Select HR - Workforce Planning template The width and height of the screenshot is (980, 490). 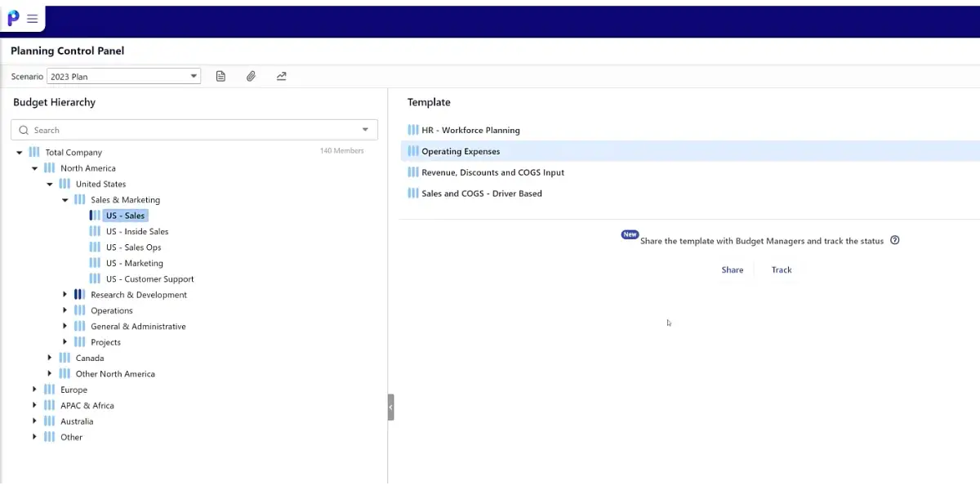coord(470,130)
